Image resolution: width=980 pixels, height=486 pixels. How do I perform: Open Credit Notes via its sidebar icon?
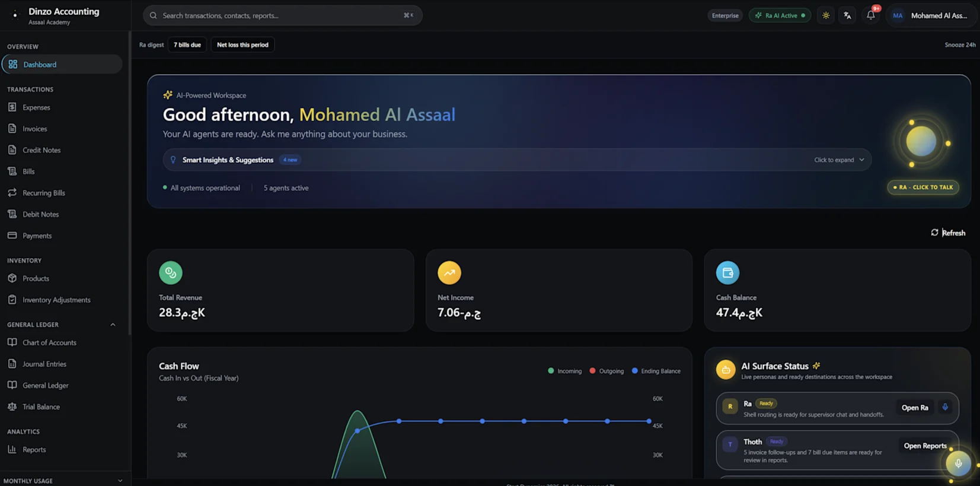(x=12, y=150)
